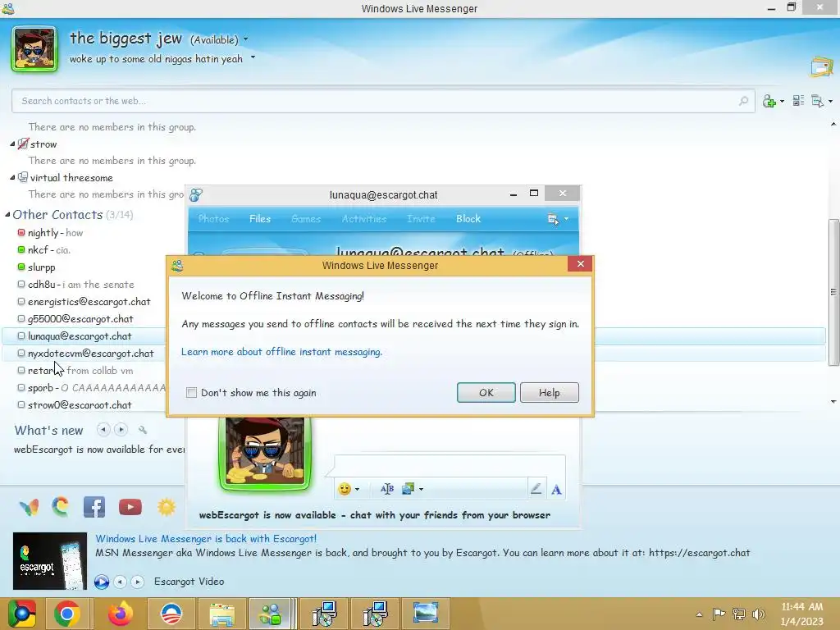Close the Offline Instant Messaging dialog
The width and height of the screenshot is (840, 630).
[x=580, y=263]
